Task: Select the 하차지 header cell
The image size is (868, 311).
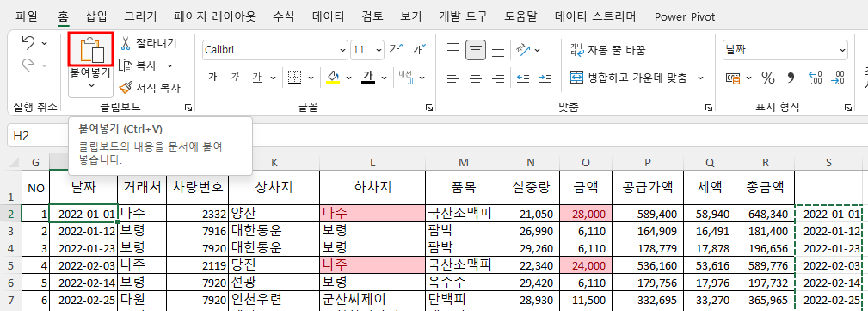Action: point(372,188)
